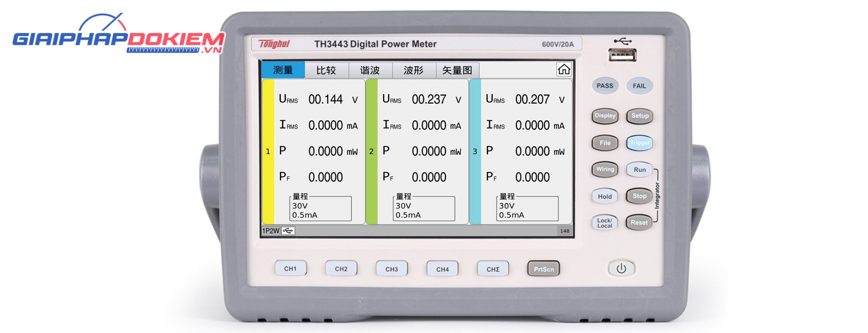Open the 谐波 tab
This screenshot has width=868, height=333.
370,70
